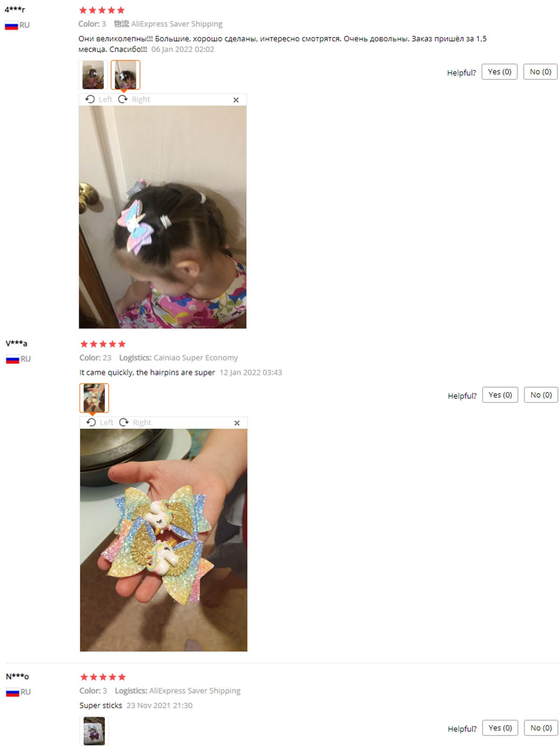Open the thumbnail in N***o's review
This screenshot has height=747, width=560.
pos(94,731)
